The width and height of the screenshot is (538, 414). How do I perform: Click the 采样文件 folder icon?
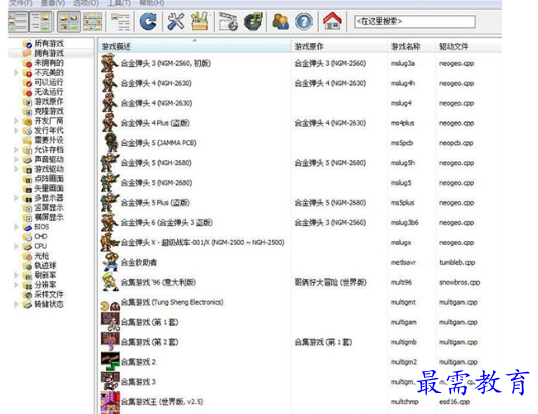(27, 294)
